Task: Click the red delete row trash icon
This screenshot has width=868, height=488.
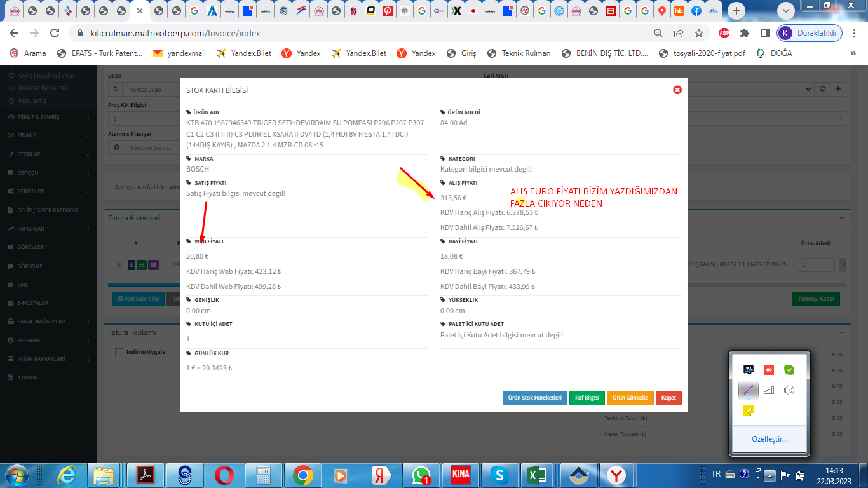Action: point(119,264)
